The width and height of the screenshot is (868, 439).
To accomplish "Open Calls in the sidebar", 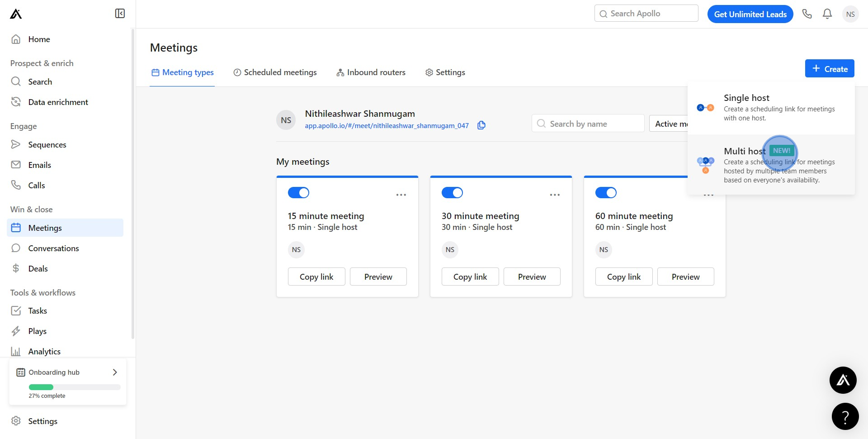I will tap(65, 186).
